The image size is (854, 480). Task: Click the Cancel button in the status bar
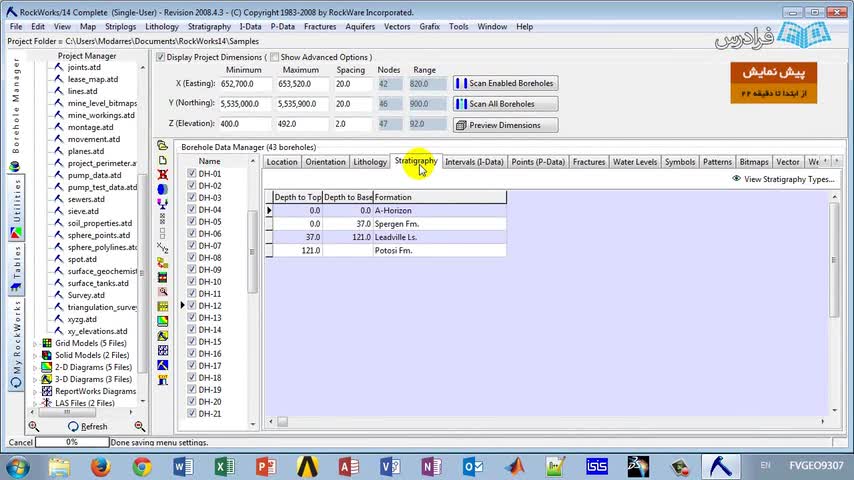pos(21,442)
